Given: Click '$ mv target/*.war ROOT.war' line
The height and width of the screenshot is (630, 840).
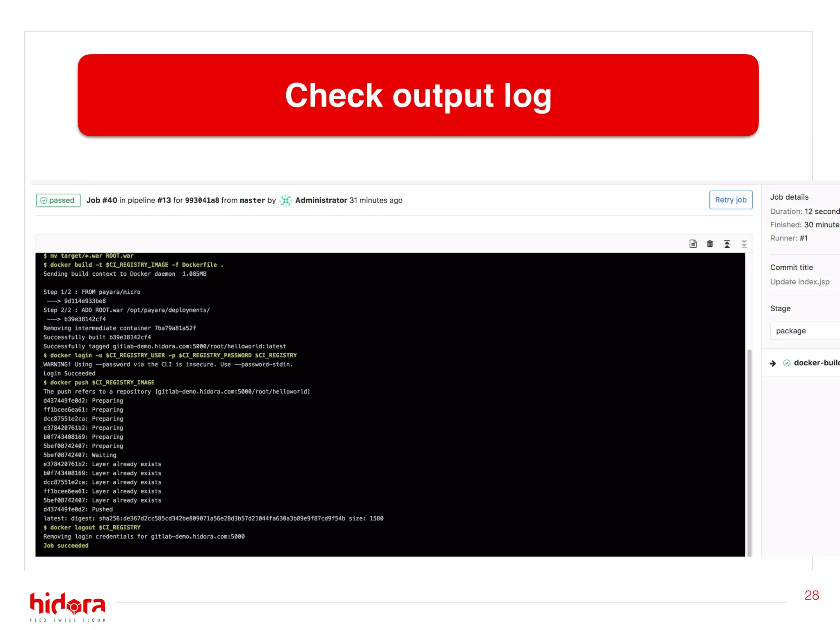Looking at the screenshot, I should [x=89, y=256].
